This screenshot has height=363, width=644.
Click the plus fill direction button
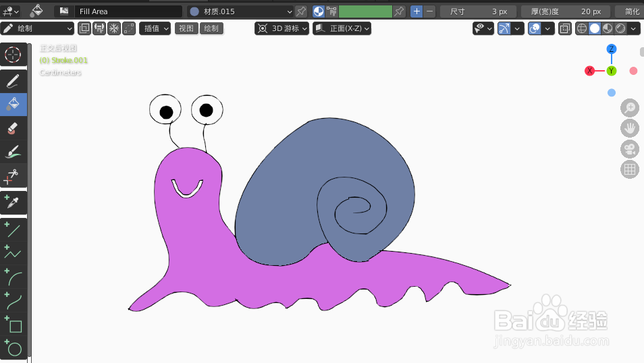point(417,11)
